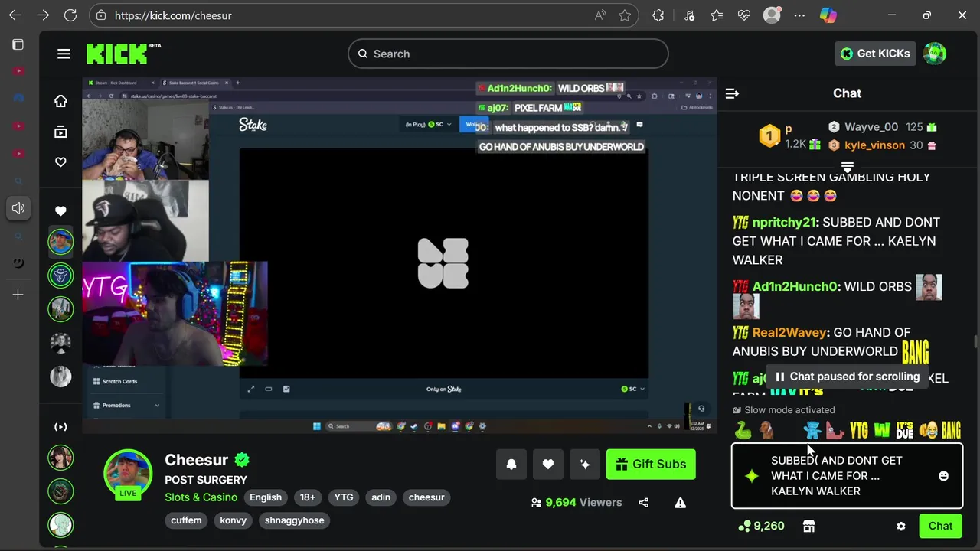This screenshot has height=551, width=980.
Task: Select the IT'S DUE emote
Action: pyautogui.click(x=905, y=431)
